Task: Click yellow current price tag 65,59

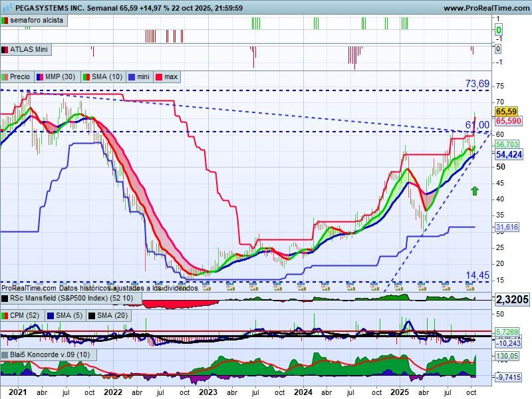Action: 506,111
